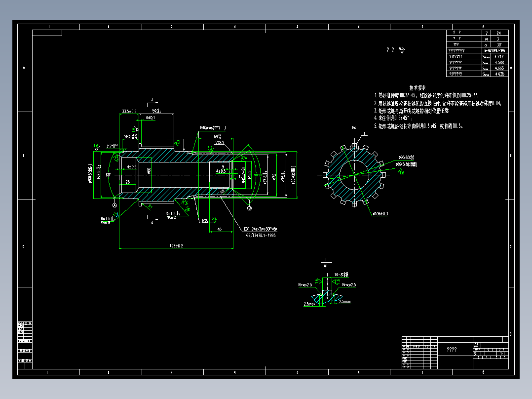The width and height of the screenshot is (532, 399).
Task: Select the R6 radius label
Action: pos(244,158)
